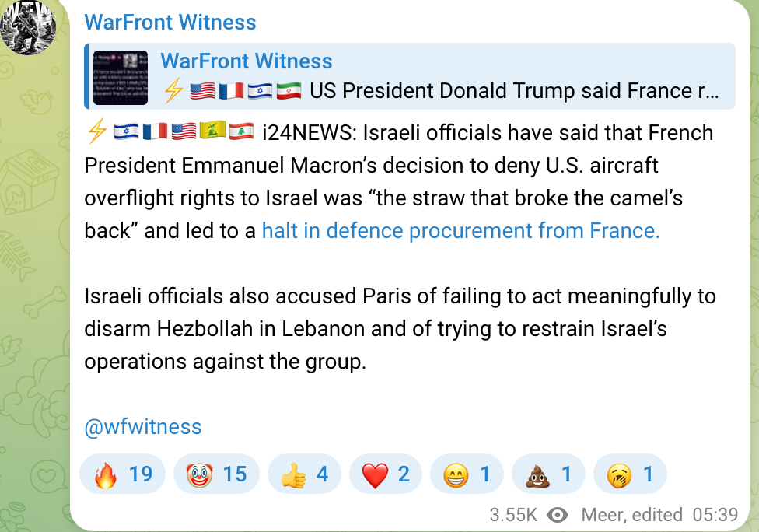Image resolution: width=759 pixels, height=532 pixels.
Task: Click the lightning bolt emoji in message
Action: pyautogui.click(x=96, y=133)
